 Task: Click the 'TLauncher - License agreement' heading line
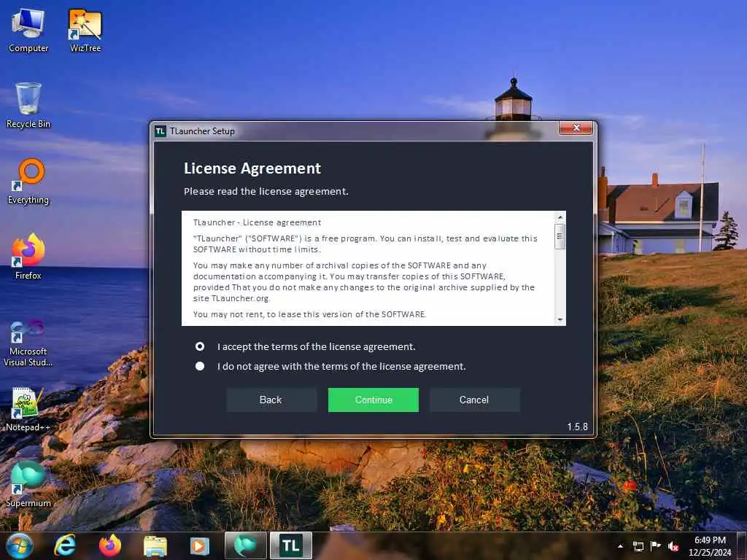(258, 222)
